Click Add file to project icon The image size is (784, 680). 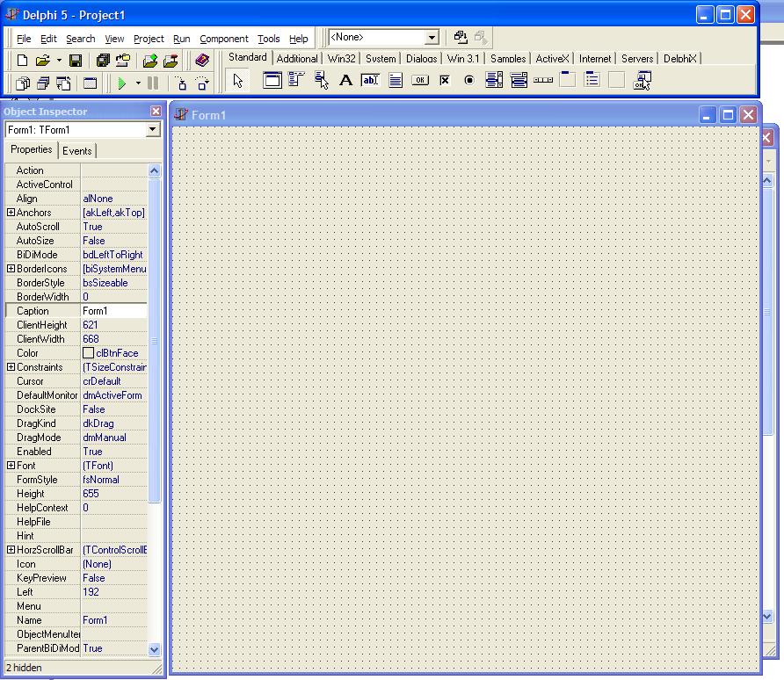tap(150, 61)
